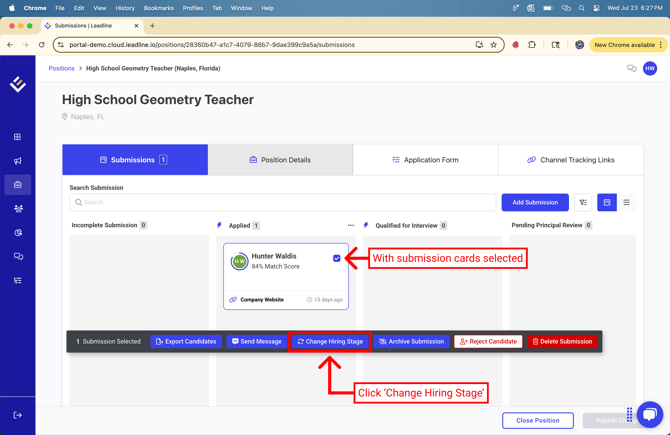This screenshot has height=435, width=670.
Task: Click the Search Submission input field
Action: tap(283, 203)
